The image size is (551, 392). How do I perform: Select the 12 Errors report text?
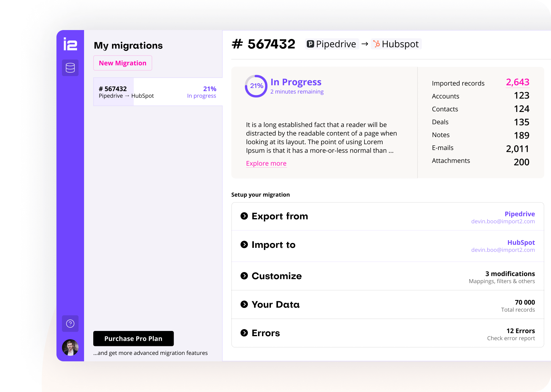[x=521, y=331]
